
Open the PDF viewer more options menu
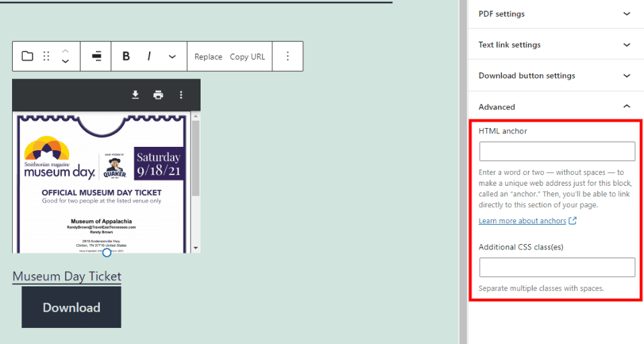(x=181, y=95)
